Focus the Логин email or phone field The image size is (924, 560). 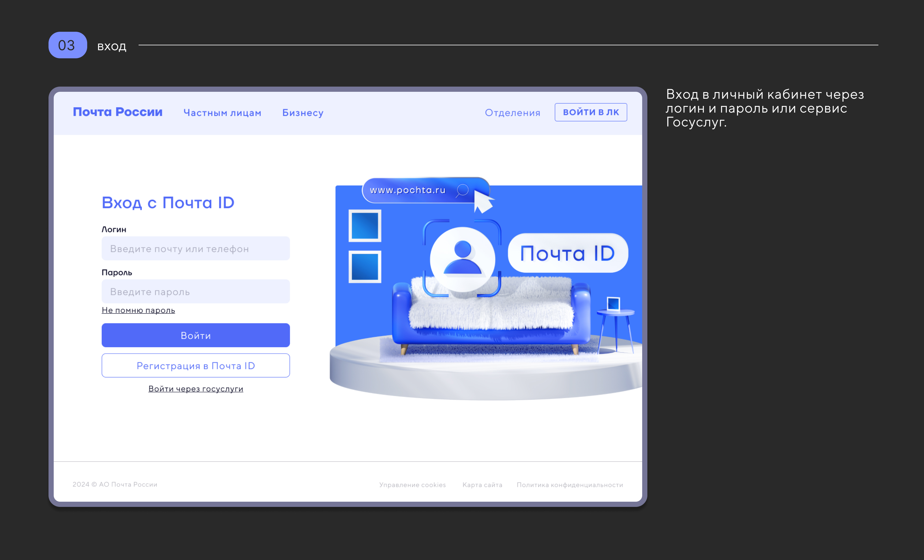(195, 249)
